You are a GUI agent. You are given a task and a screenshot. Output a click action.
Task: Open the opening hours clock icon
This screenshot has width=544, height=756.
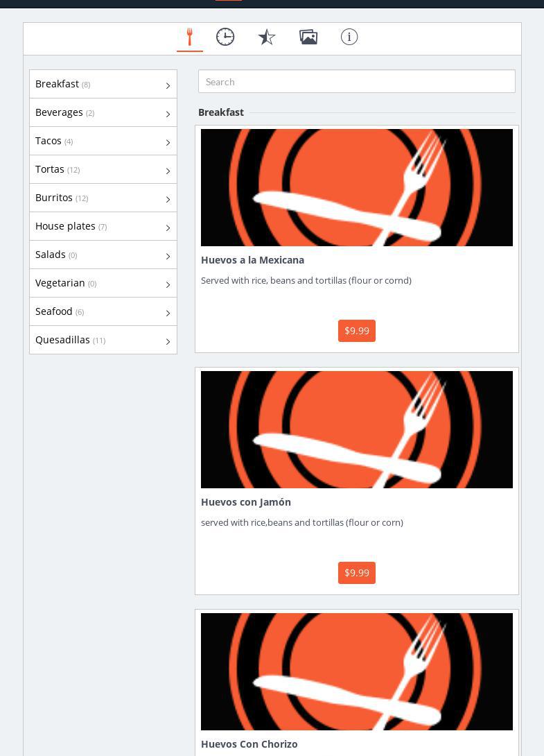(225, 37)
